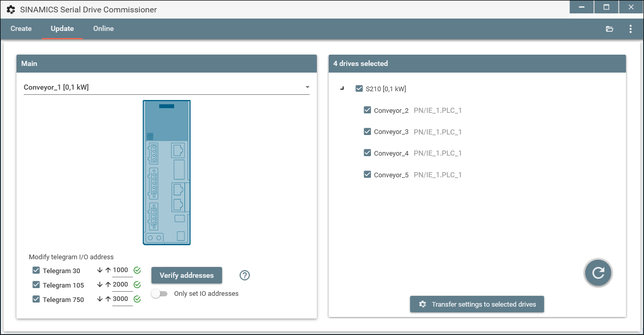Viewport: 644px width, 335px height.
Task: Click the 'Modify telegram I/O address' label
Action: (71, 257)
